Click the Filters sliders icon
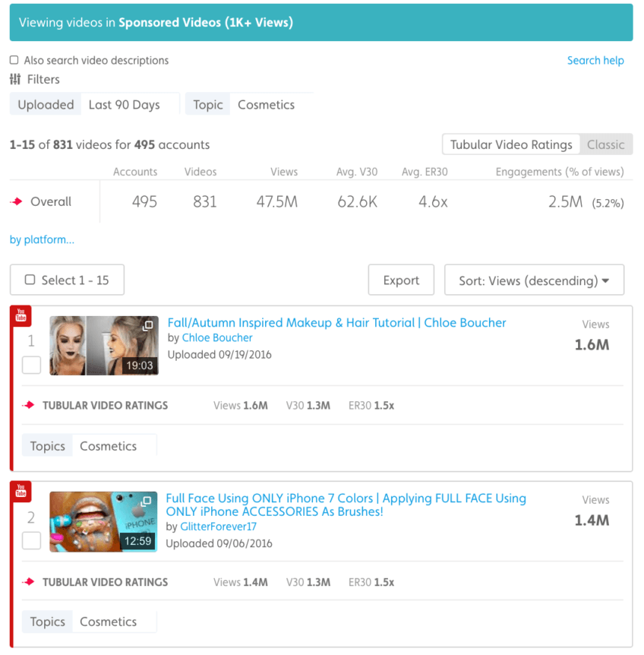The width and height of the screenshot is (644, 655). (x=15, y=79)
